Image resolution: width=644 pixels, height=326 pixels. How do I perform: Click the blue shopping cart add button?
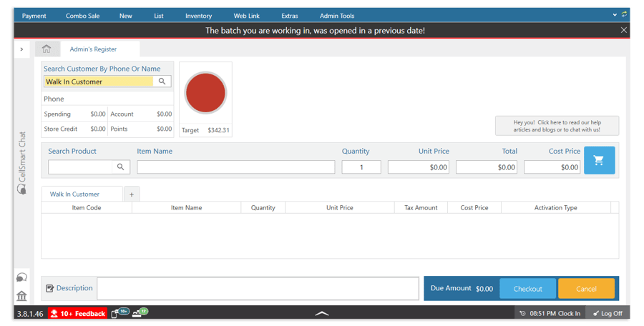click(x=599, y=160)
